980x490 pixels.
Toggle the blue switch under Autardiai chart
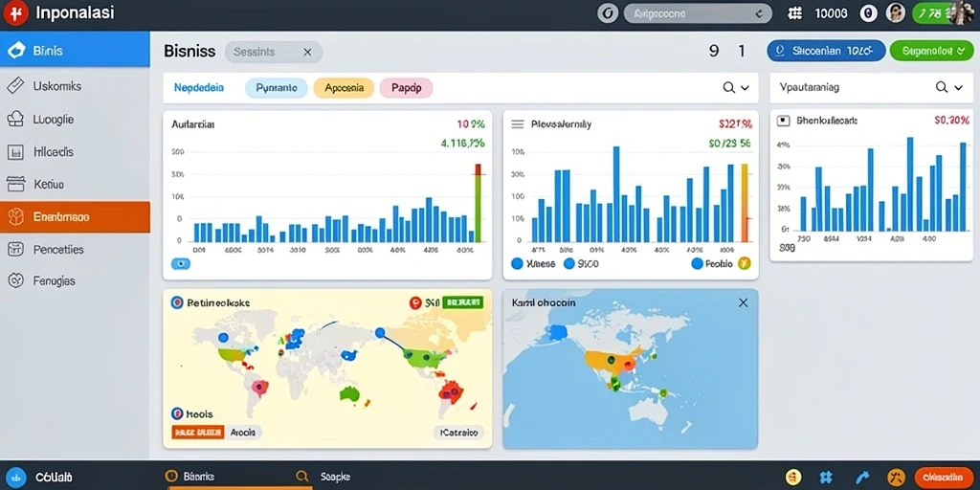(x=181, y=264)
